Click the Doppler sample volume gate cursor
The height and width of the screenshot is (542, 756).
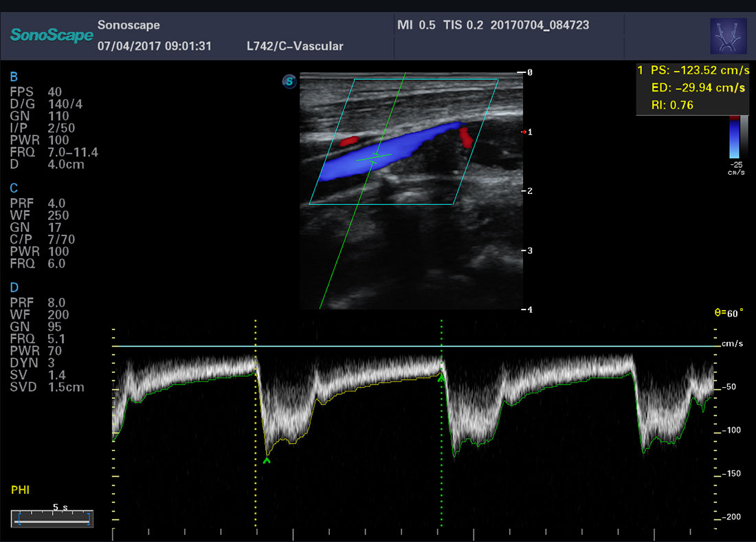[374, 158]
